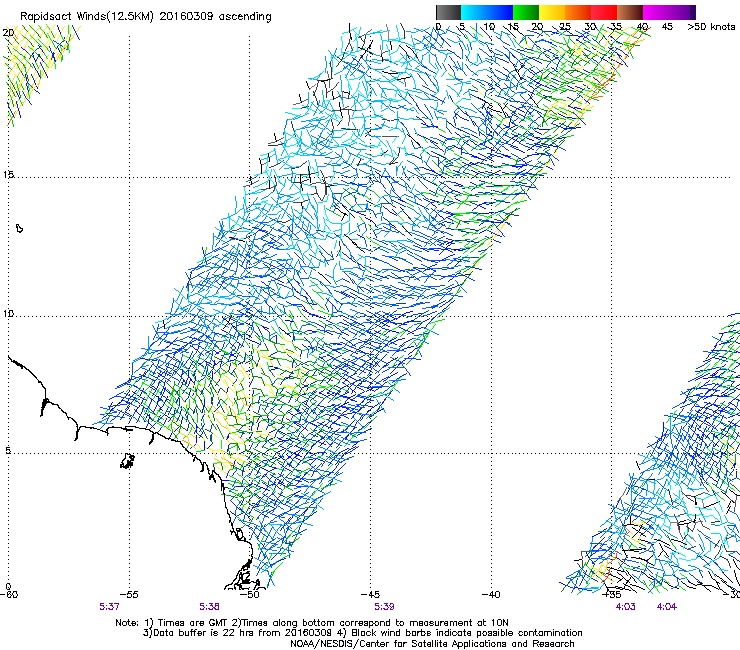This screenshot has width=740, height=650.
Task: Click the purple time label '5:38'
Action: [209, 607]
